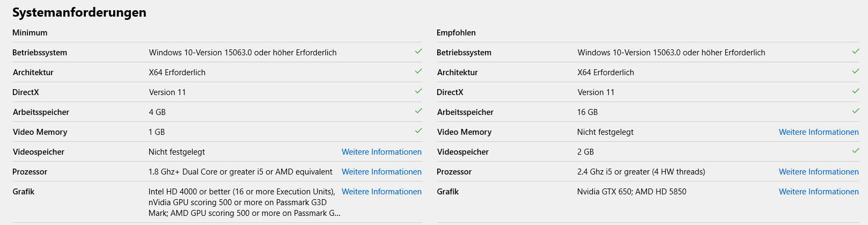Open Weitere Informationen for Empfohlen Video Memory
868x225 pixels.
[819, 132]
